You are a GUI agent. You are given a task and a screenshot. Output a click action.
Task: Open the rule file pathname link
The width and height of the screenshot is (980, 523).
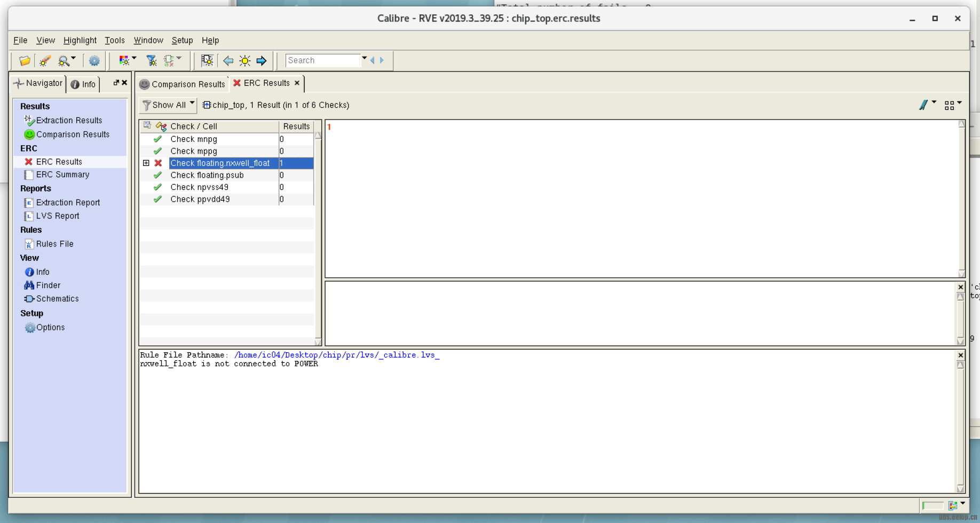337,355
